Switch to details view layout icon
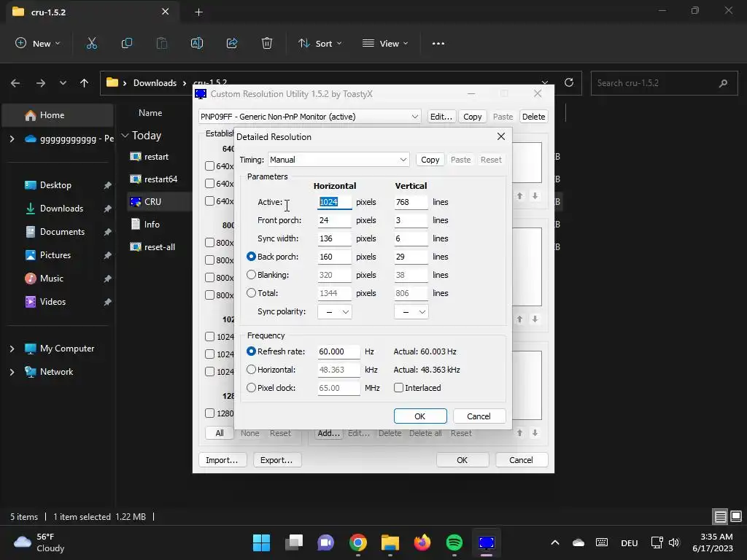 click(x=720, y=516)
